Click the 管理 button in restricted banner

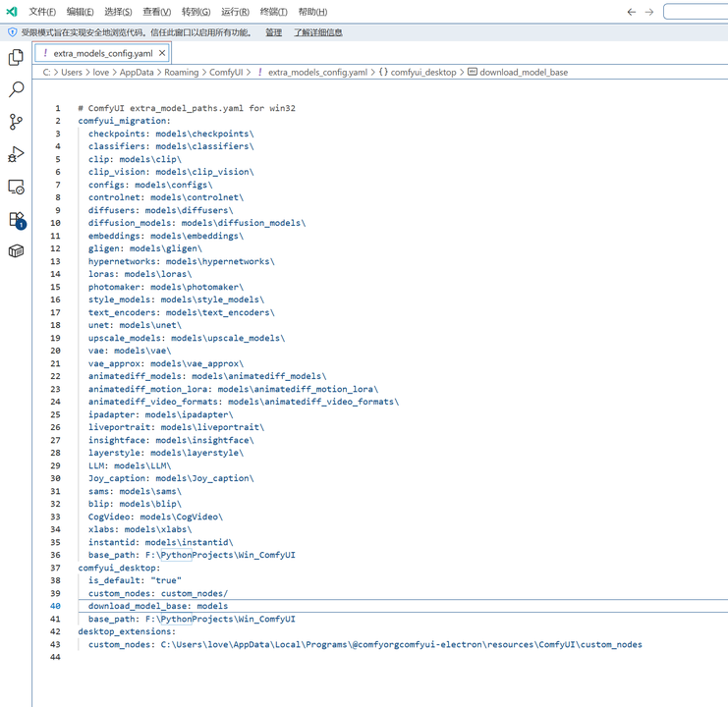(273, 32)
